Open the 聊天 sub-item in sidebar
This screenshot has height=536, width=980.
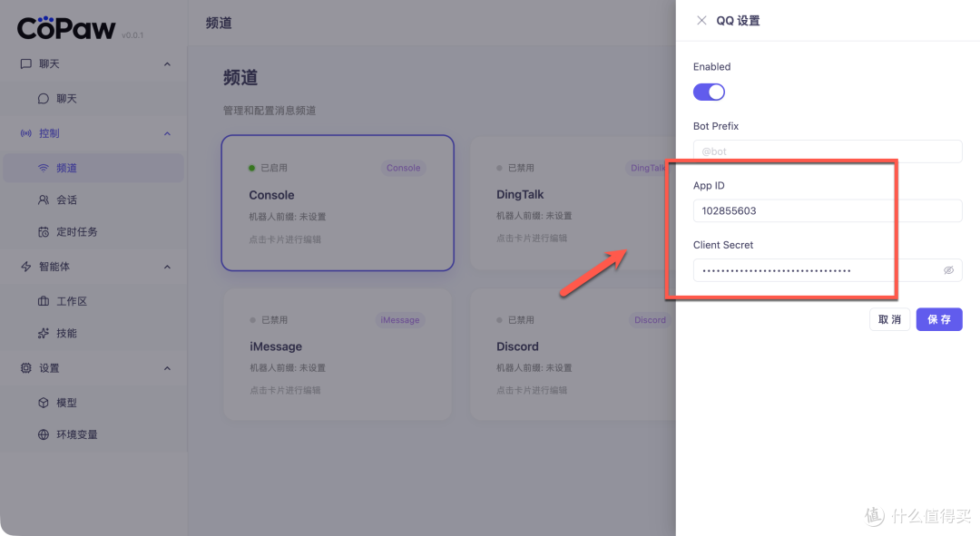93,99
